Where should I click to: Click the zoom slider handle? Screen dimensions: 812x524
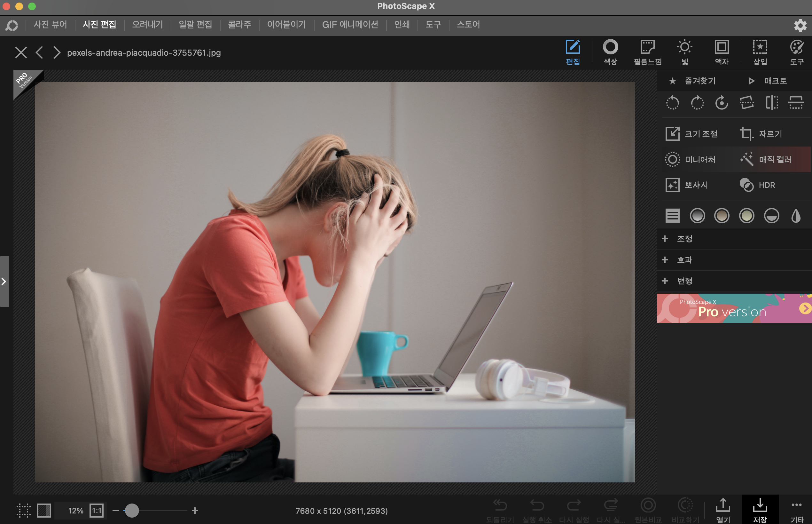pyautogui.click(x=132, y=510)
